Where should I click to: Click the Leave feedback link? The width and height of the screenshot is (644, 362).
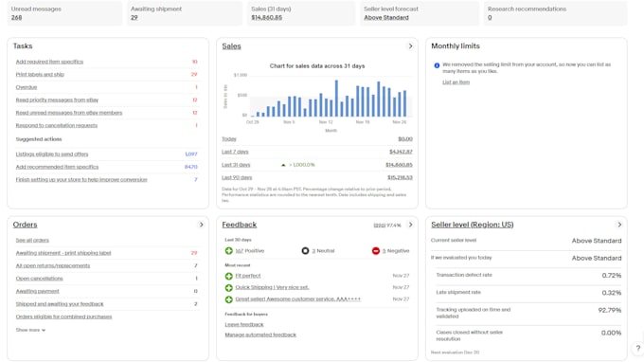pos(244,325)
